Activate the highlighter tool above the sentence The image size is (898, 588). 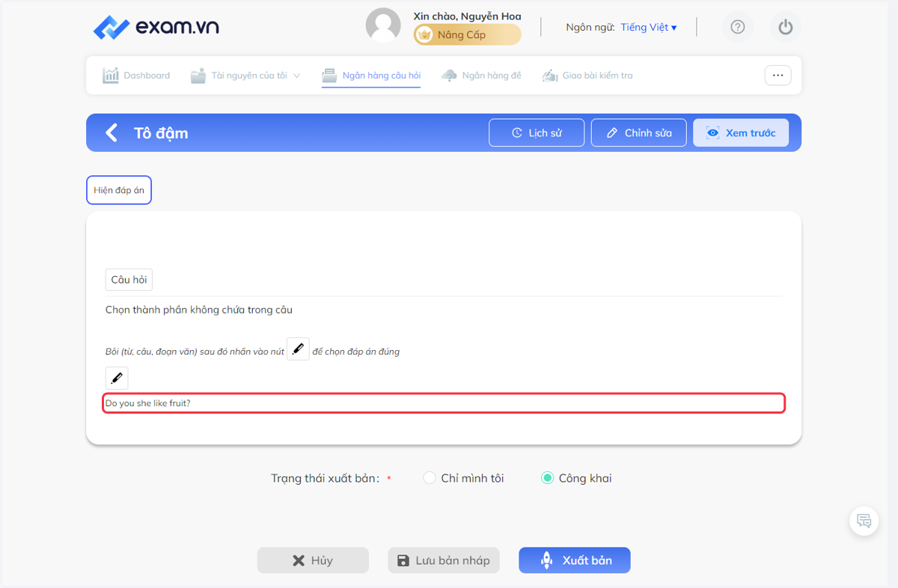pos(117,378)
